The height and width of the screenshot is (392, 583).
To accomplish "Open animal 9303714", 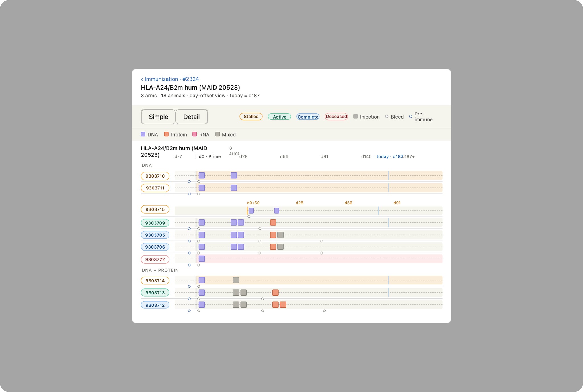I will 155,281.
